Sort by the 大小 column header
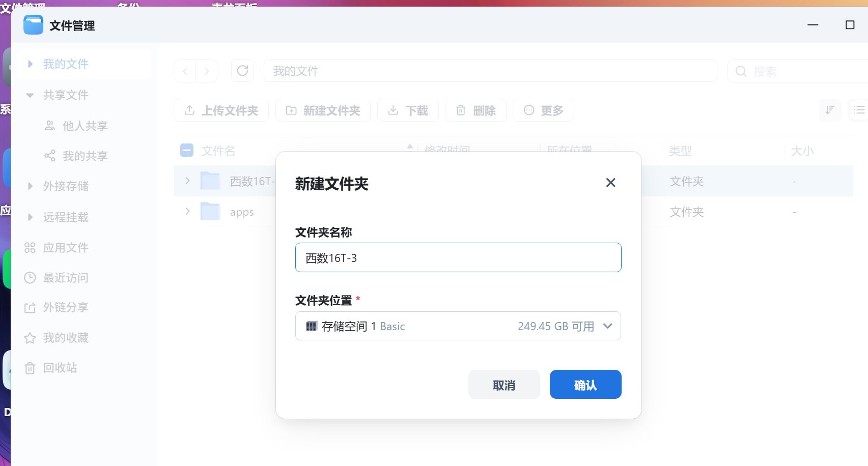The height and width of the screenshot is (466, 868). coord(802,151)
